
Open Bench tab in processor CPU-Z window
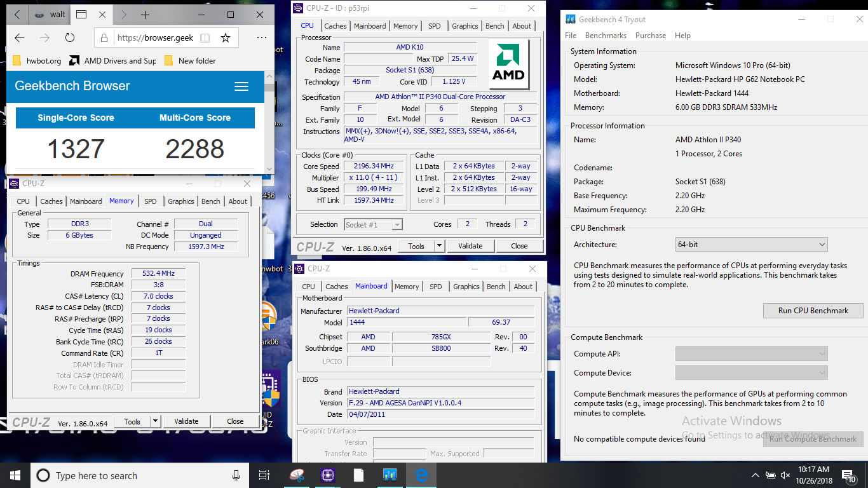click(x=495, y=26)
